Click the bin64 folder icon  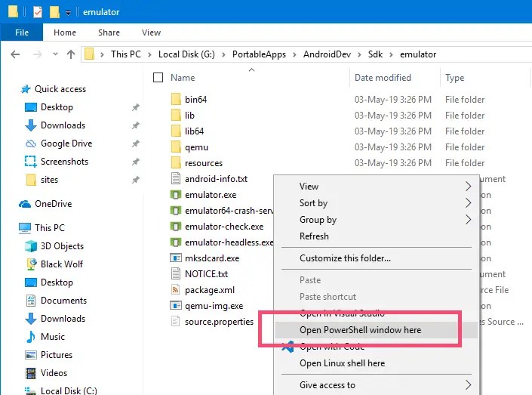tap(176, 100)
